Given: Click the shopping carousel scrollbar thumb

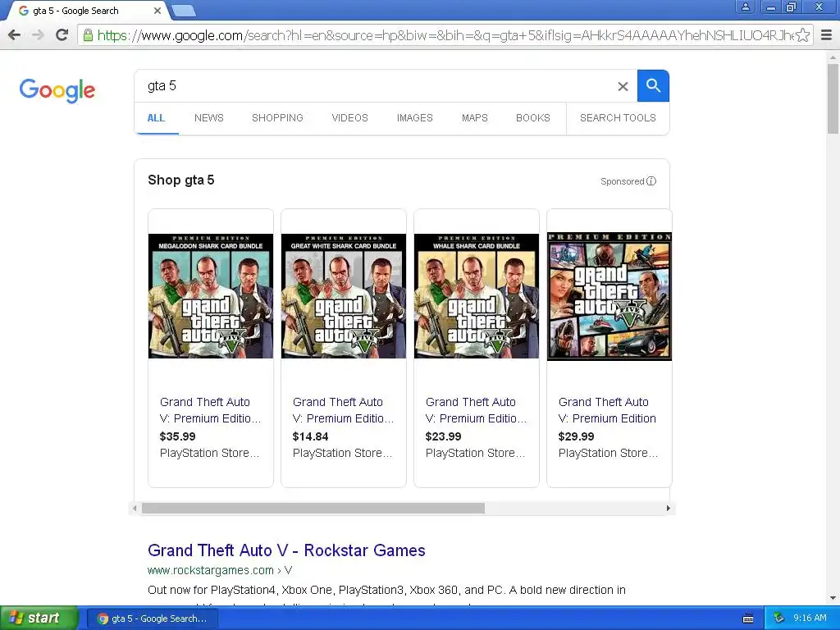Looking at the screenshot, I should click(x=313, y=508).
